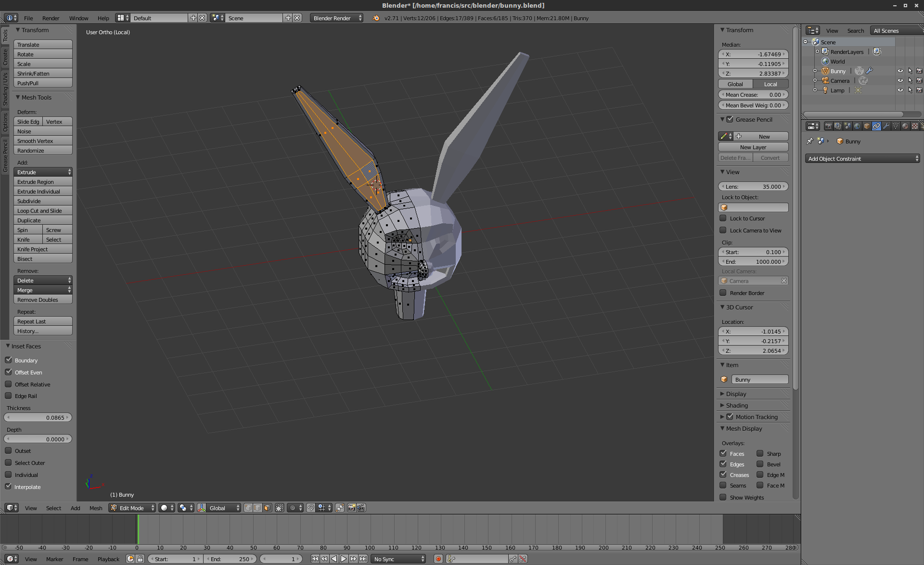924x565 pixels.
Task: Enable the Edge Rail checkbox
Action: (x=8, y=396)
